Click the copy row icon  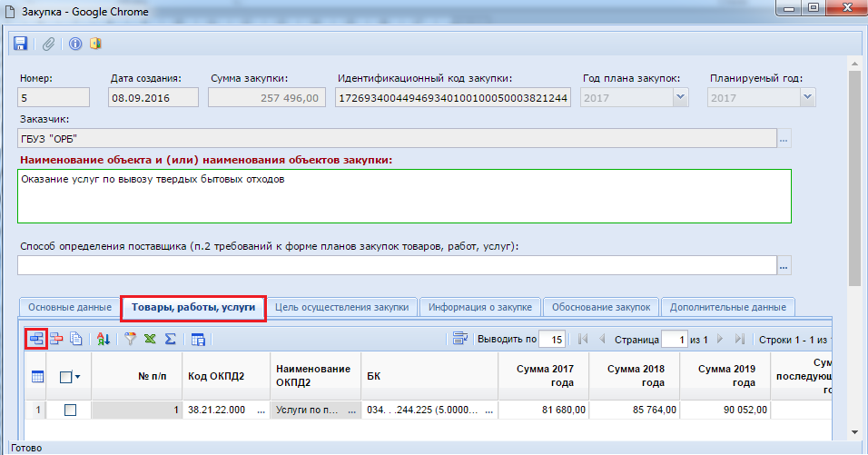click(x=76, y=339)
